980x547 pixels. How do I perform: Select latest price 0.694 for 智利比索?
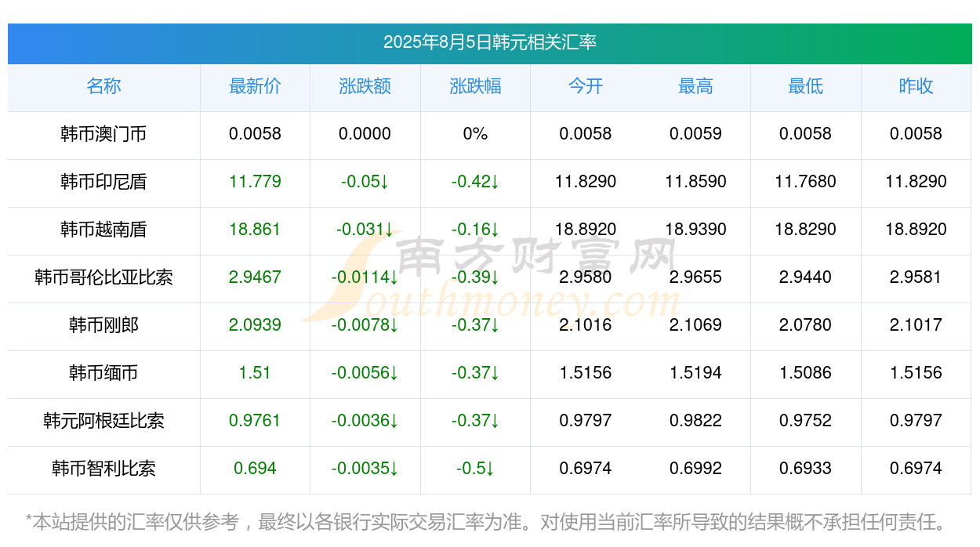pyautogui.click(x=255, y=469)
